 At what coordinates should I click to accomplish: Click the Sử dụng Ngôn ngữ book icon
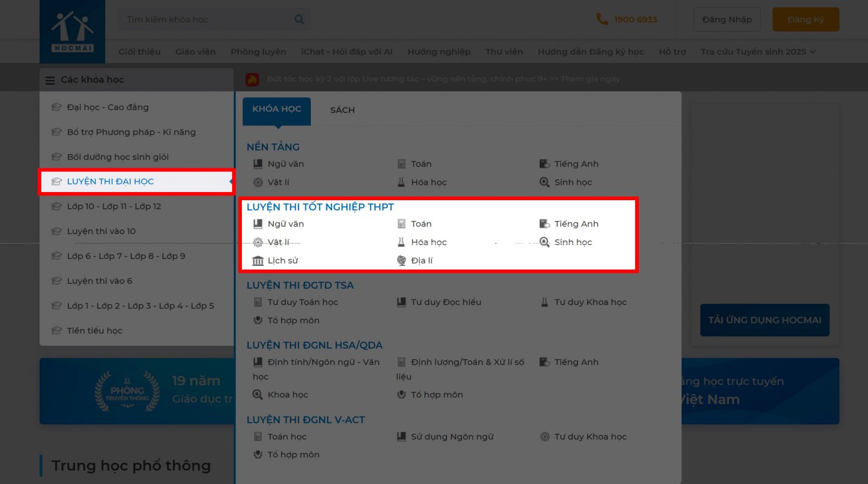pos(401,437)
